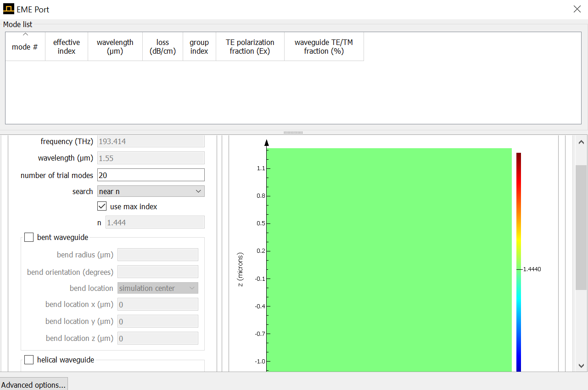Click the bend location y (µm) field

[158, 321]
